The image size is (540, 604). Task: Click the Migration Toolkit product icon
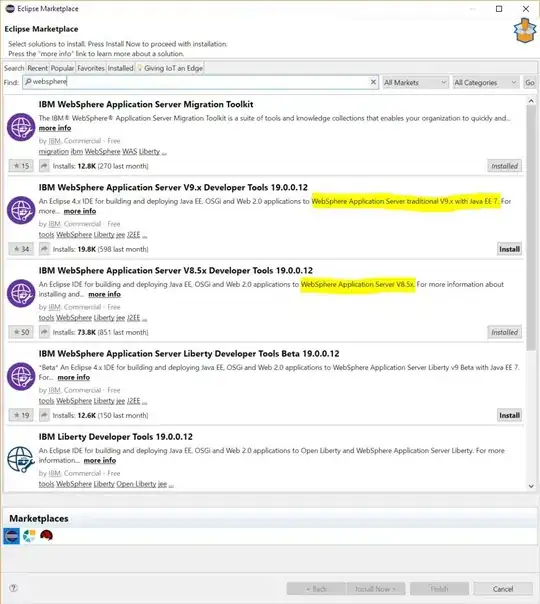click(21, 127)
